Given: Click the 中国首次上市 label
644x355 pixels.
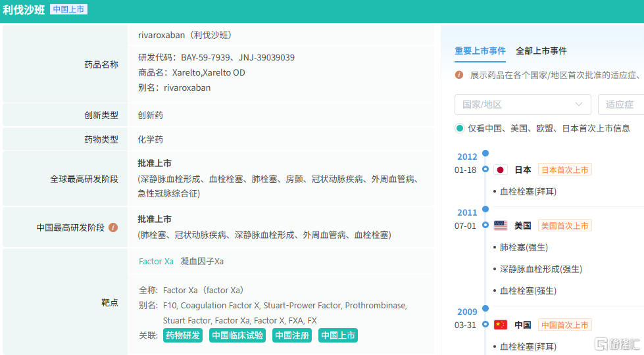Looking at the screenshot, I should pos(564,325).
